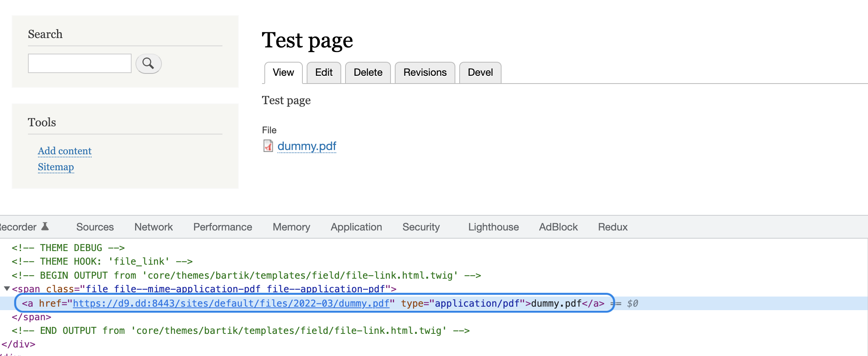
Task: Select the THEME DEBUG comment line
Action: click(x=68, y=248)
